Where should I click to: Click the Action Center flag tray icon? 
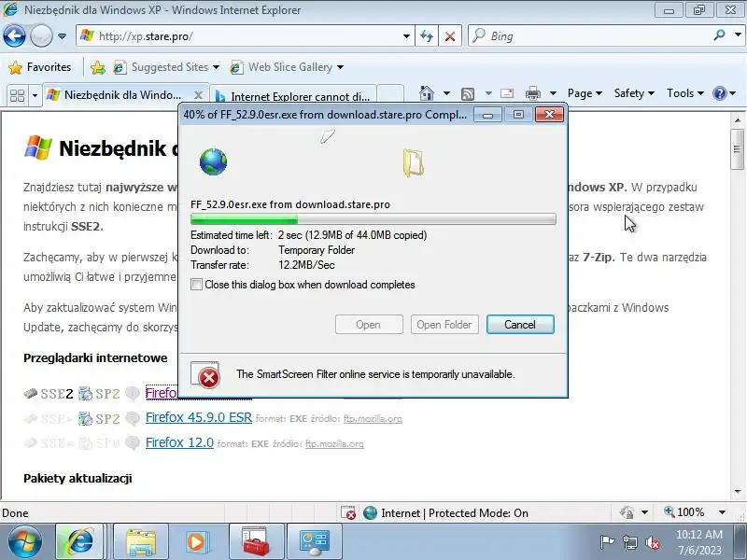pos(607,542)
